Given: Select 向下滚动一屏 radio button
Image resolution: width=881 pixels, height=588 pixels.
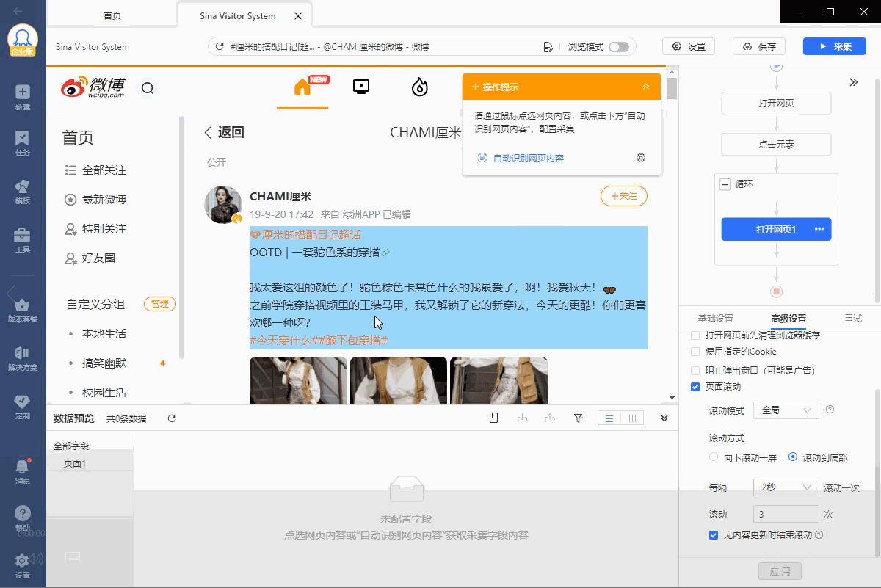Looking at the screenshot, I should click(714, 457).
